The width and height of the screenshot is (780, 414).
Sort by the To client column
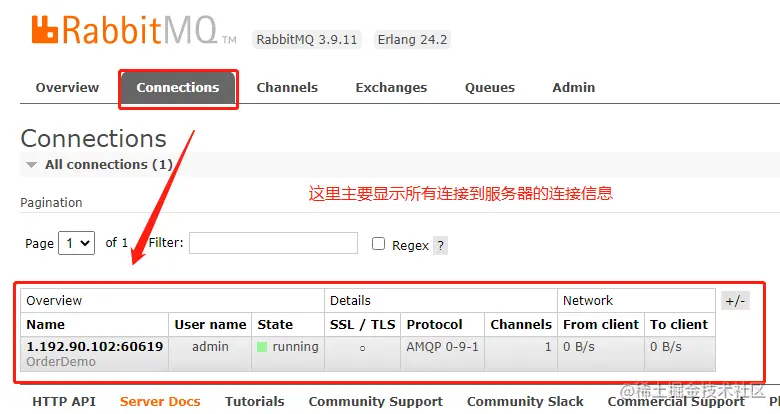tap(679, 324)
